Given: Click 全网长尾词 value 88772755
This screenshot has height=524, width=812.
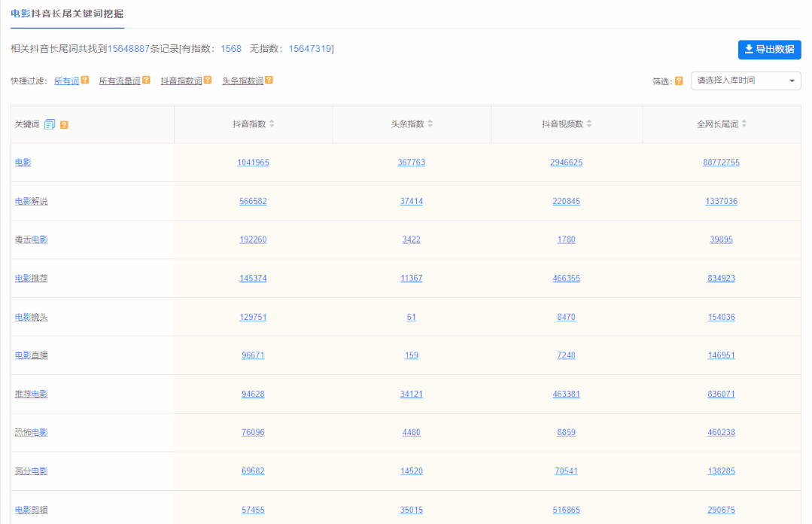Looking at the screenshot, I should 721,163.
